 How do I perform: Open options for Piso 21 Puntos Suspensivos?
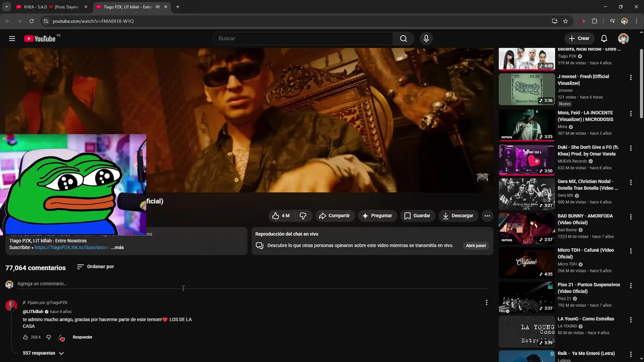(x=630, y=286)
